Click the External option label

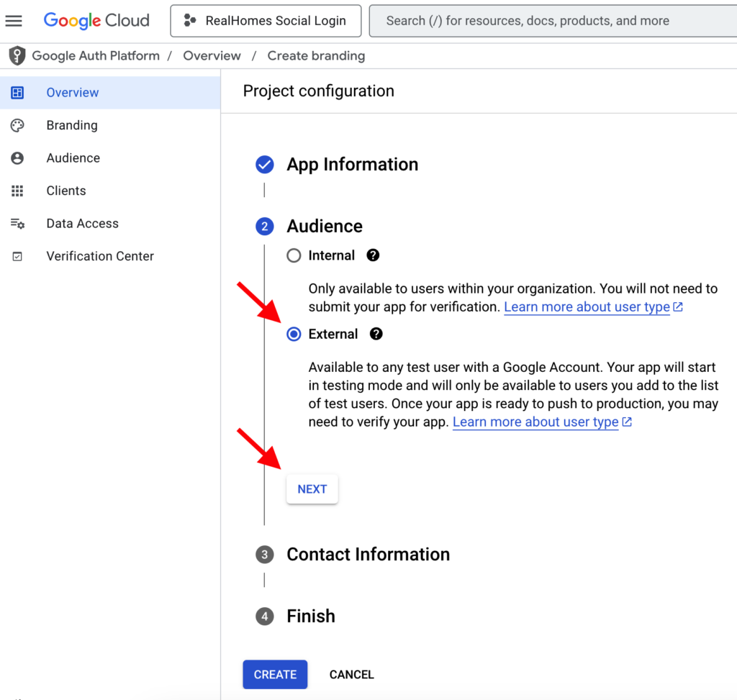[x=333, y=334]
